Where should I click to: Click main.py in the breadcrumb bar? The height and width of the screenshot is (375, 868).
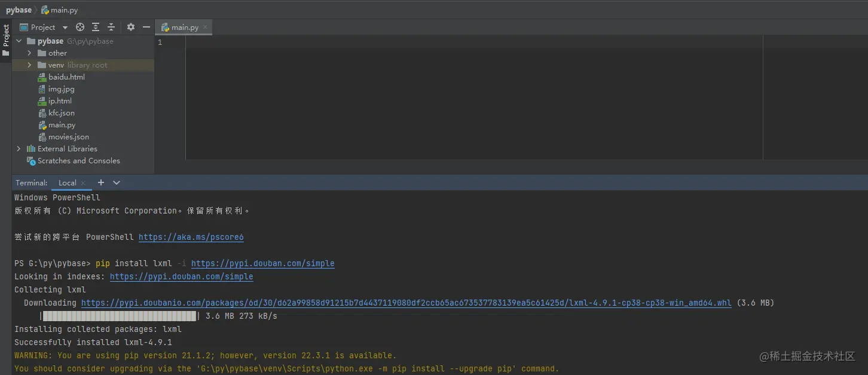click(x=59, y=10)
